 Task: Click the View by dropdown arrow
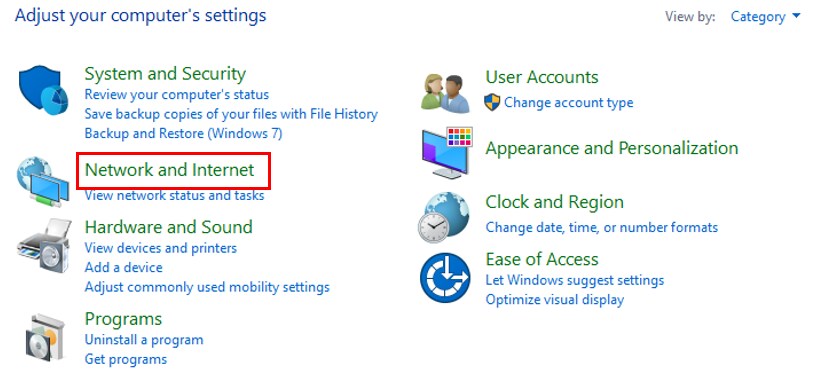click(797, 16)
